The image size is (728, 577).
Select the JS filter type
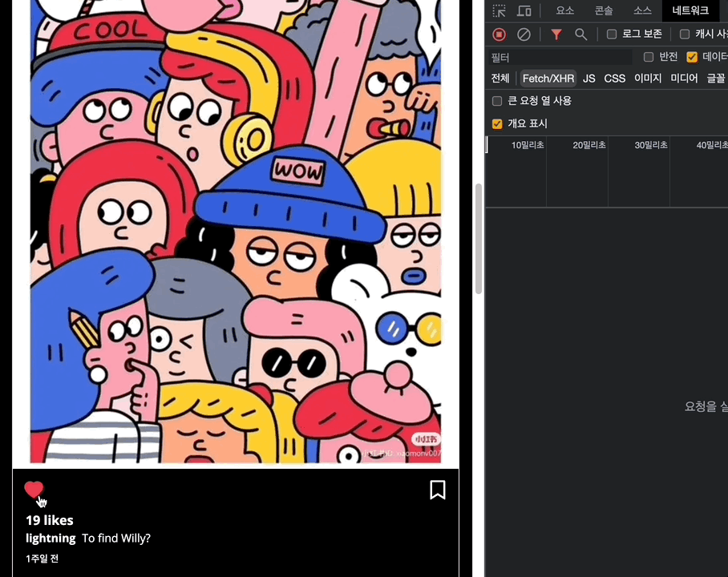(x=588, y=79)
